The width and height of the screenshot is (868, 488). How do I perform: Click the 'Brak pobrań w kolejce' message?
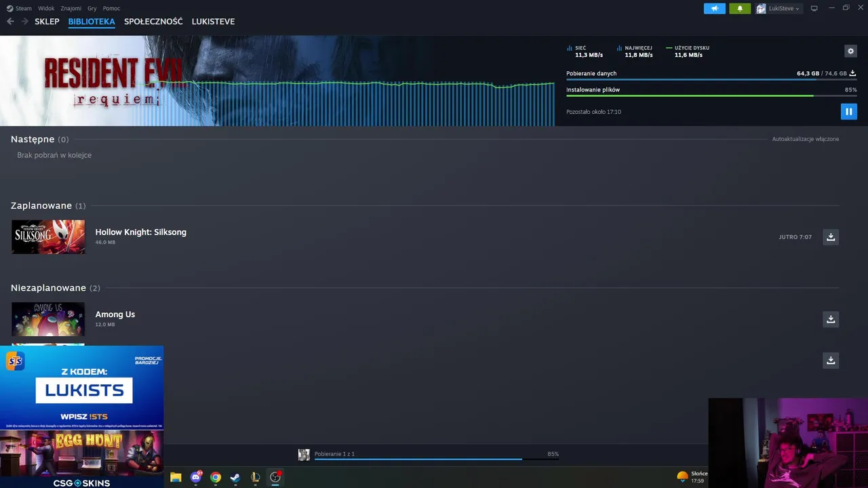point(54,155)
